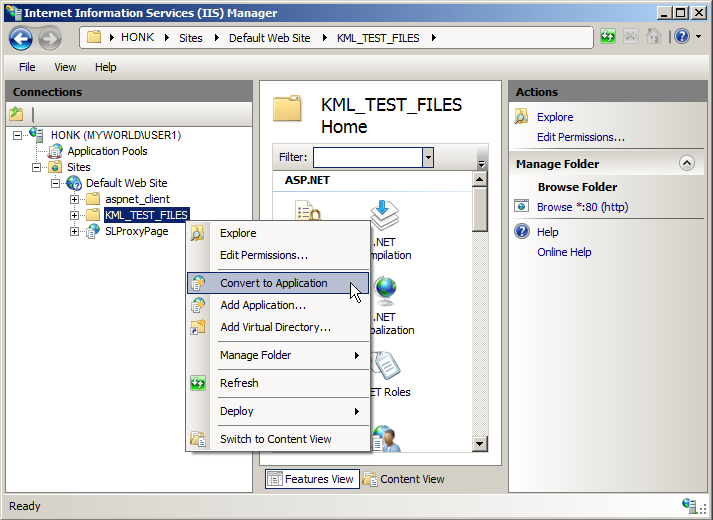Open the View menu

click(65, 67)
